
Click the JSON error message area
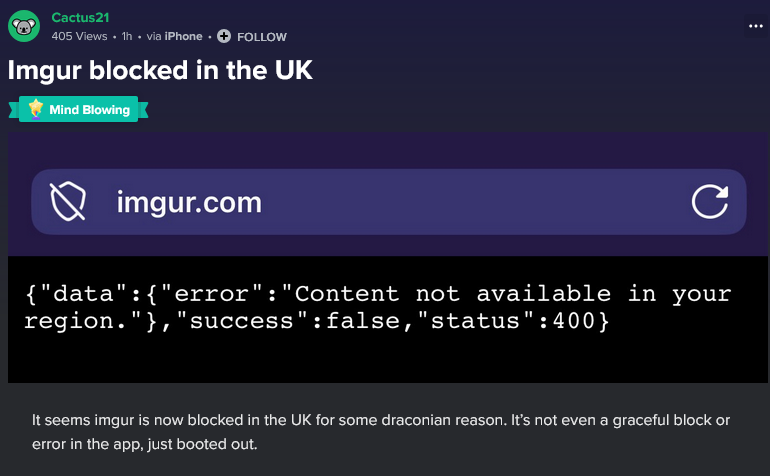click(378, 308)
